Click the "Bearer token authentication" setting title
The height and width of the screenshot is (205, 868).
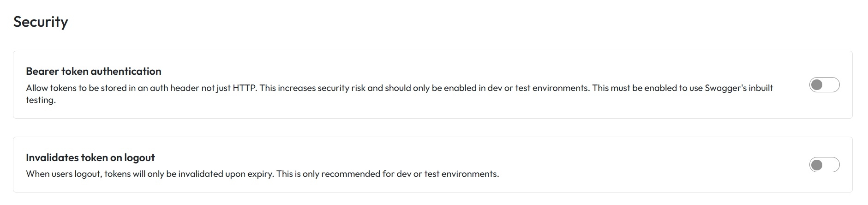click(x=94, y=71)
